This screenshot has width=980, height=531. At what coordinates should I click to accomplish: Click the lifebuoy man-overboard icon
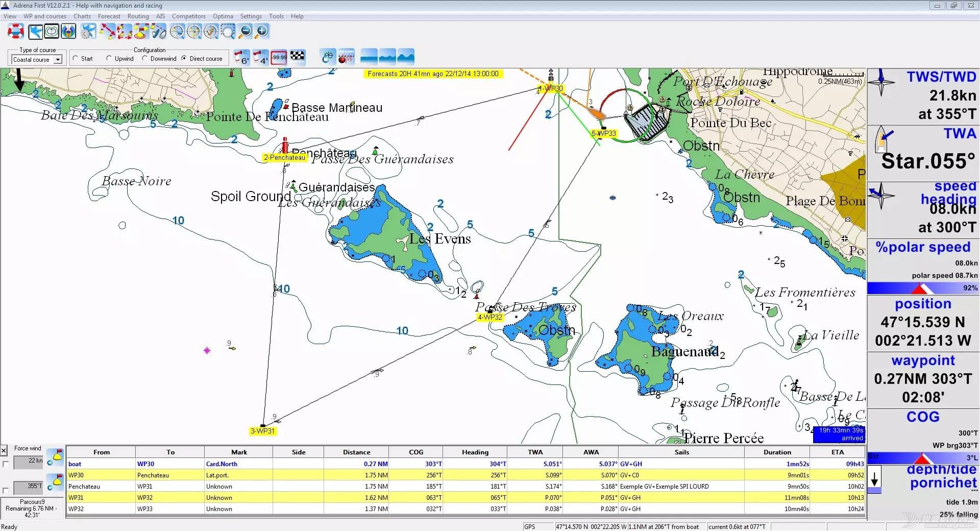(16, 32)
